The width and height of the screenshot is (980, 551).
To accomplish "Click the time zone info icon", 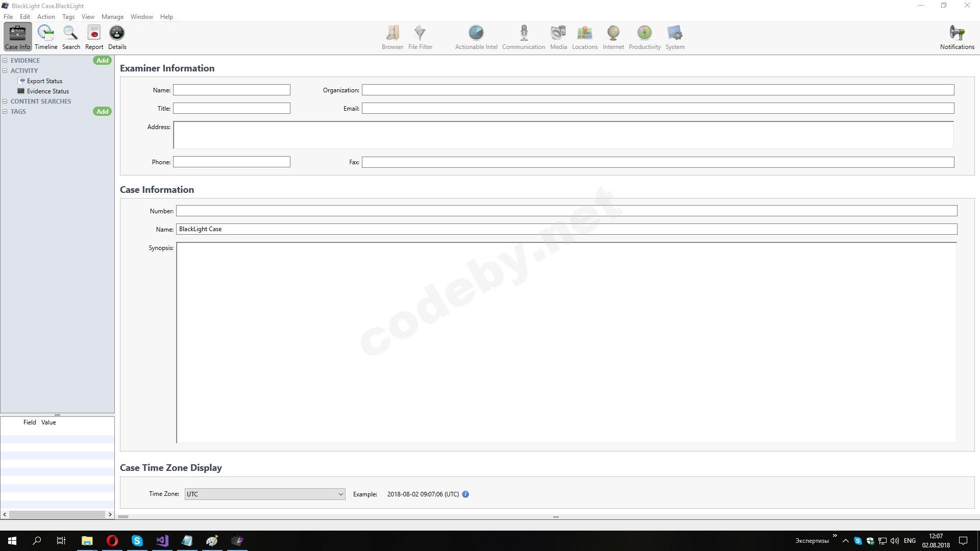I will [x=465, y=494].
